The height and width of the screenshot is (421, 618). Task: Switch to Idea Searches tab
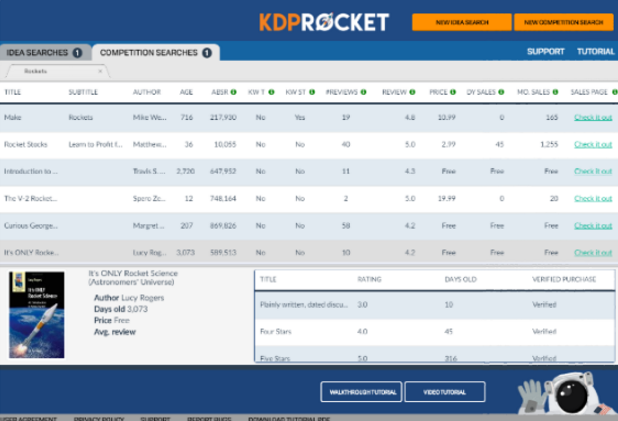45,52
